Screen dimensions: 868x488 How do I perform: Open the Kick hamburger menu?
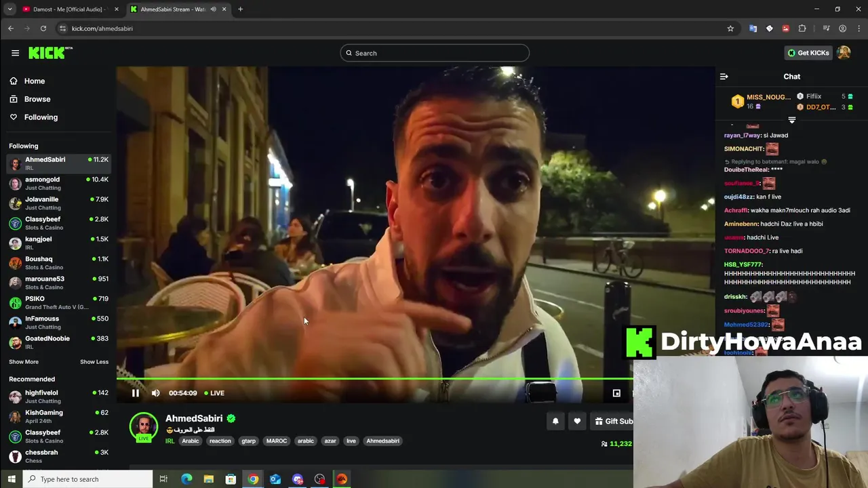click(x=15, y=53)
